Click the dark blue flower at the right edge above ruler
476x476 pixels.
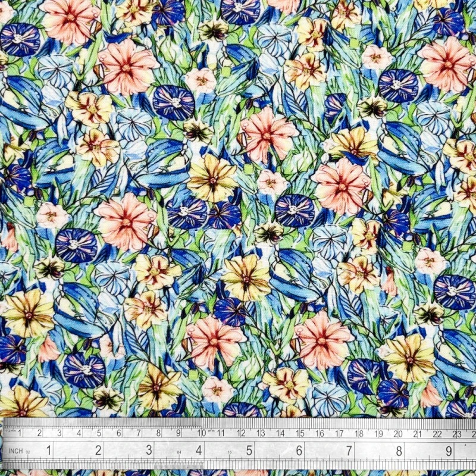454,292
